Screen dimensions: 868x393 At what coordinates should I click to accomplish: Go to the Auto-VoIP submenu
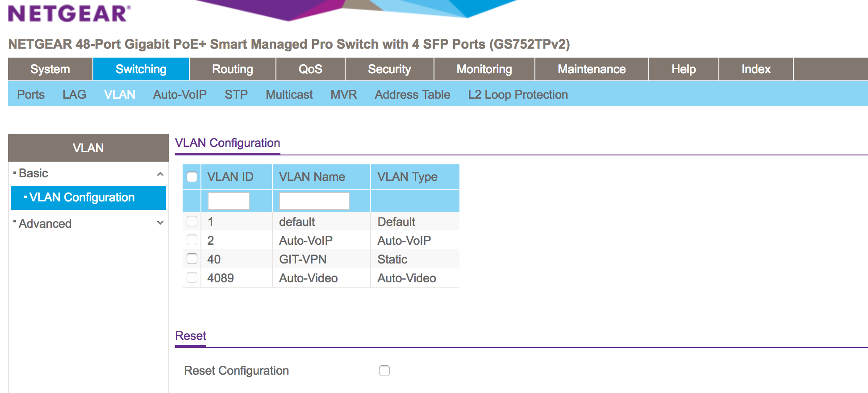tap(180, 95)
